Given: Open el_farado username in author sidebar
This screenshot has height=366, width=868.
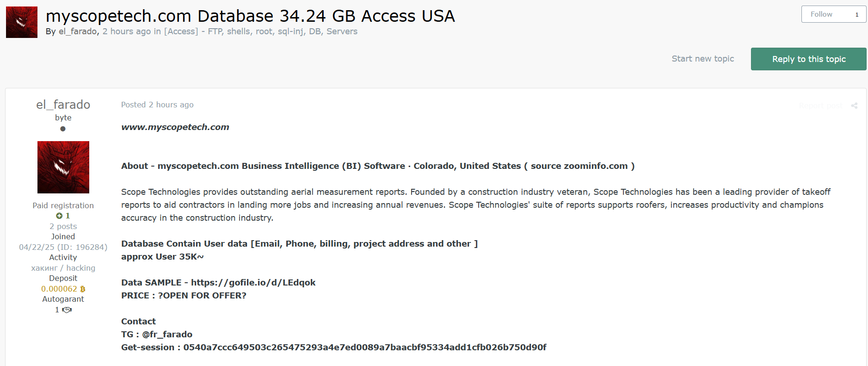Looking at the screenshot, I should click(63, 105).
